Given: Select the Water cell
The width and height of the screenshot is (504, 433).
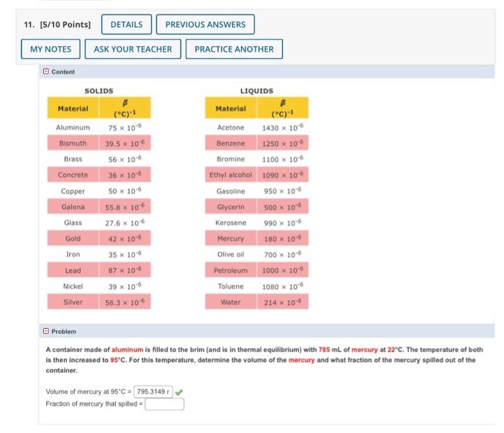Looking at the screenshot, I should point(231,302).
